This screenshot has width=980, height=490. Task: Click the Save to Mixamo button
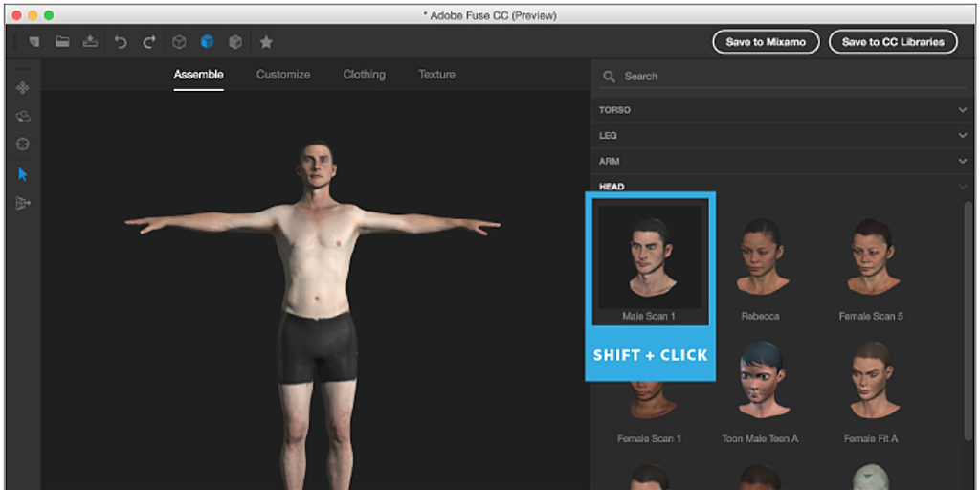click(766, 42)
